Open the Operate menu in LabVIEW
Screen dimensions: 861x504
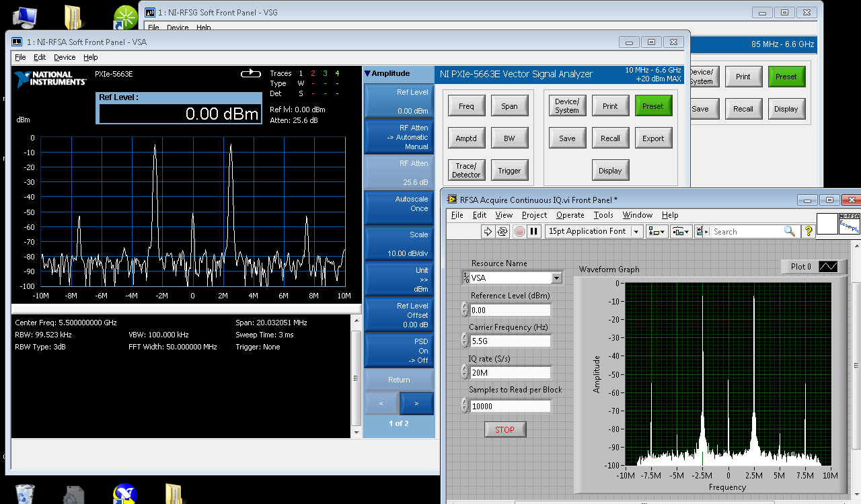570,215
